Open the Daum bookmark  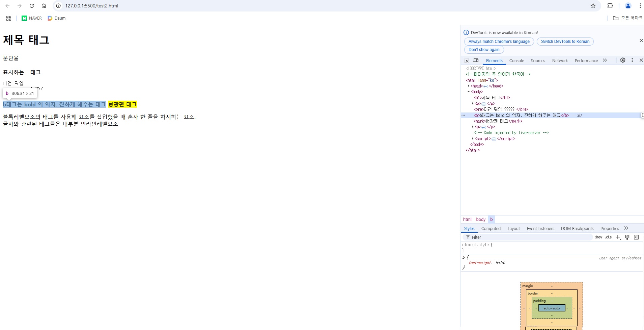pos(57,18)
